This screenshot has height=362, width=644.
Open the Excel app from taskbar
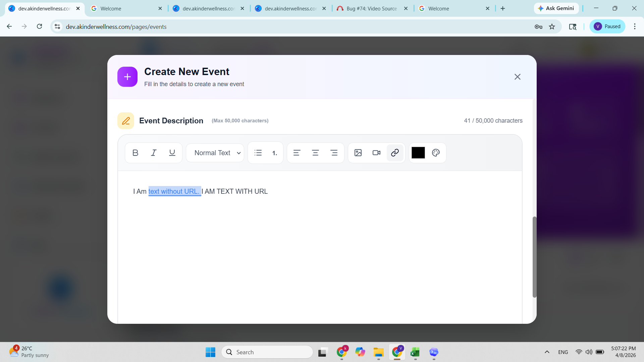(415, 352)
